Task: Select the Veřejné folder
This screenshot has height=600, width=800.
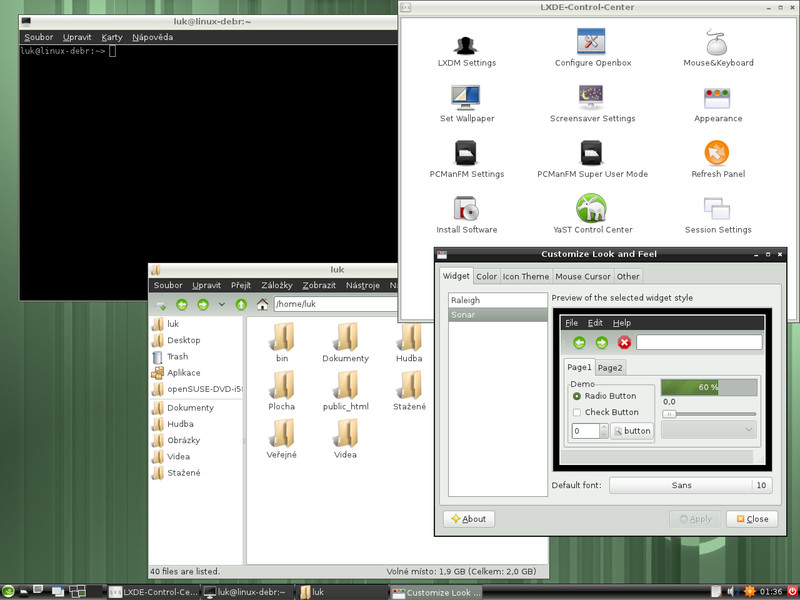Action: pos(282,439)
